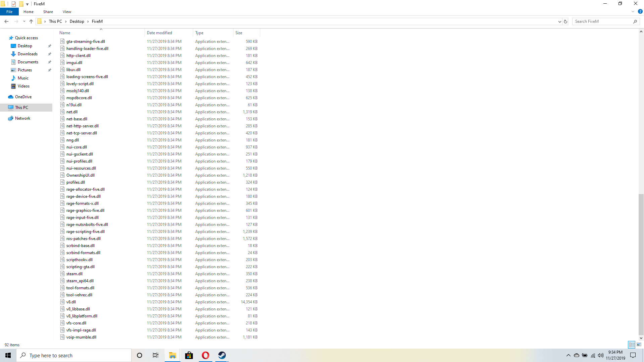Expand the ribbon with chevron arrow
This screenshot has width=644, height=362.
click(633, 11)
